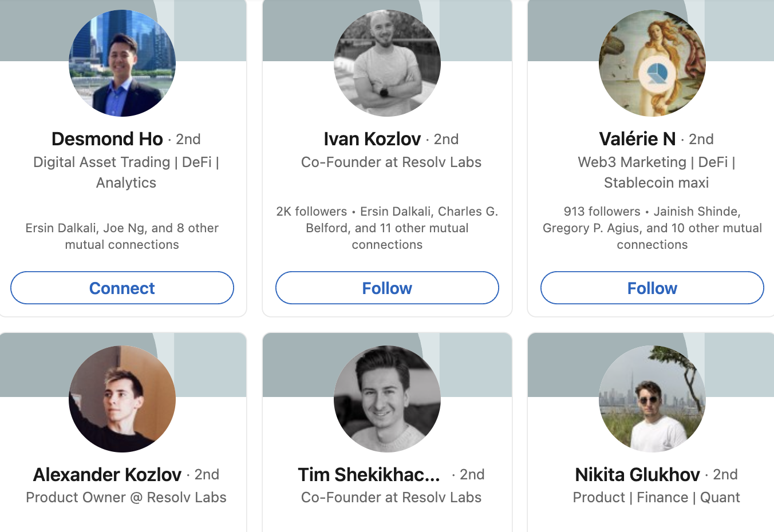The image size is (774, 532).
Task: View Valérie N's mutual connections text
Action: point(652,228)
